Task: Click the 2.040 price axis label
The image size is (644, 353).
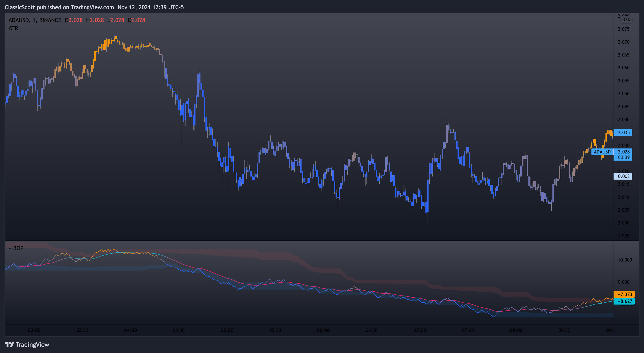Action: (624, 119)
